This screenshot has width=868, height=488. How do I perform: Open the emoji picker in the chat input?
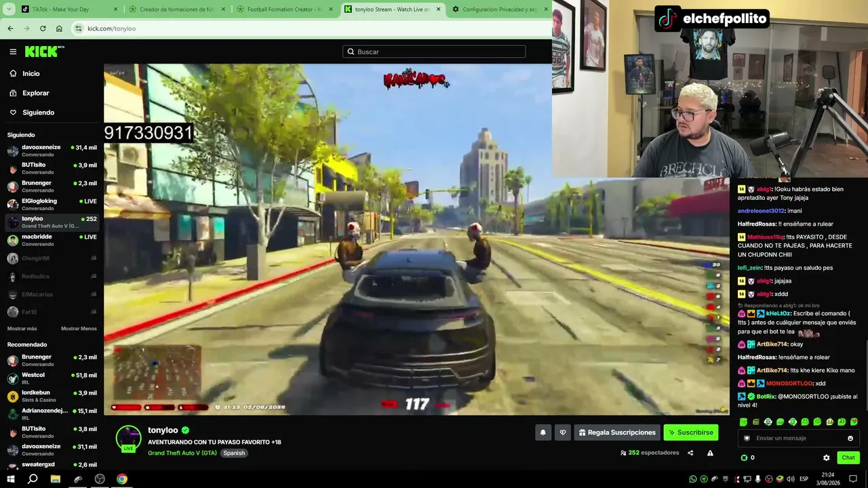(850, 438)
